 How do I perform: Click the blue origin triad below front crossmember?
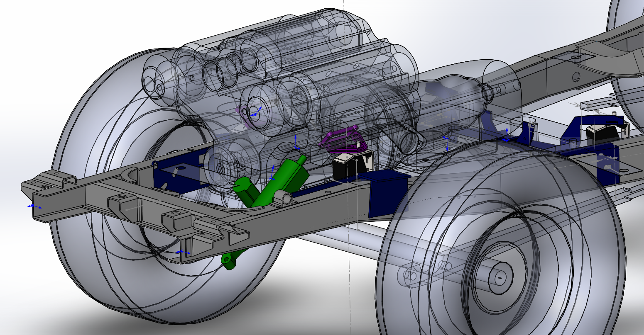coord(182,252)
